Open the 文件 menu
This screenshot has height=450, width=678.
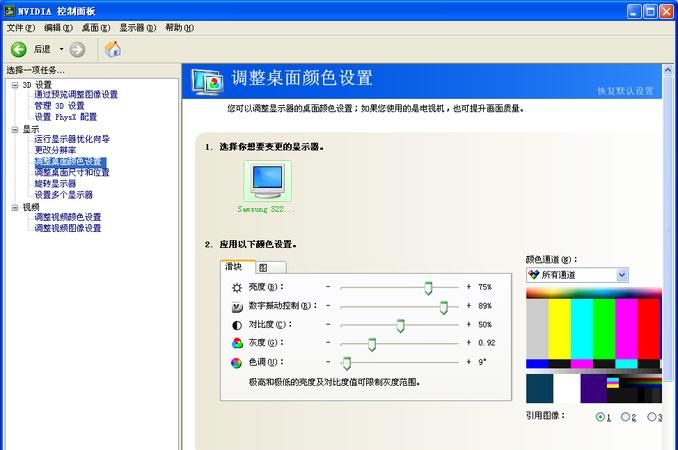(x=21, y=28)
